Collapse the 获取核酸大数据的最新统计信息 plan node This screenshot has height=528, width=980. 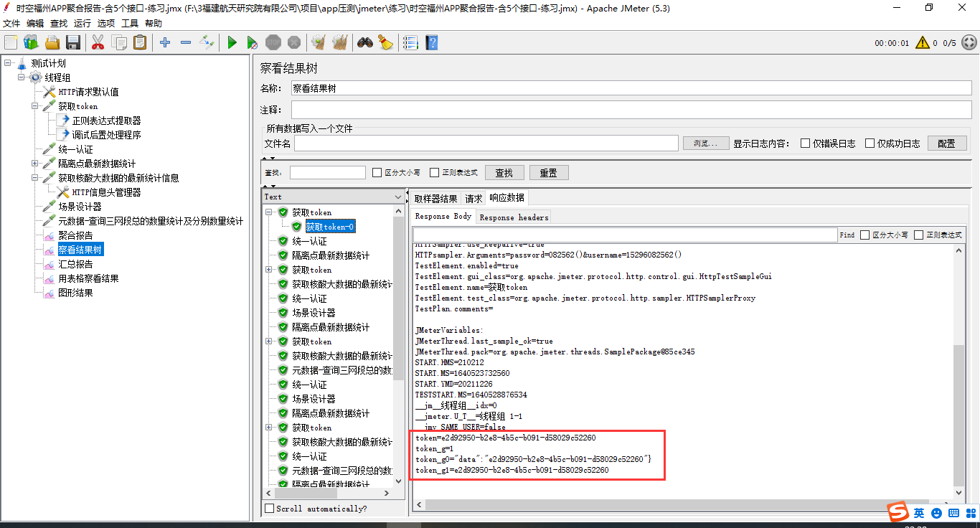35,178
